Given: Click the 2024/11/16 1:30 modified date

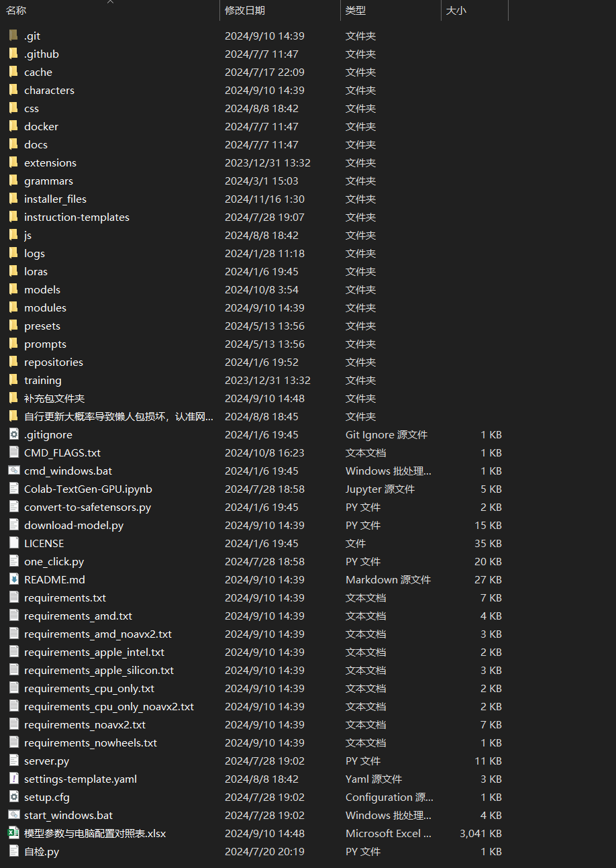Looking at the screenshot, I should pos(264,199).
